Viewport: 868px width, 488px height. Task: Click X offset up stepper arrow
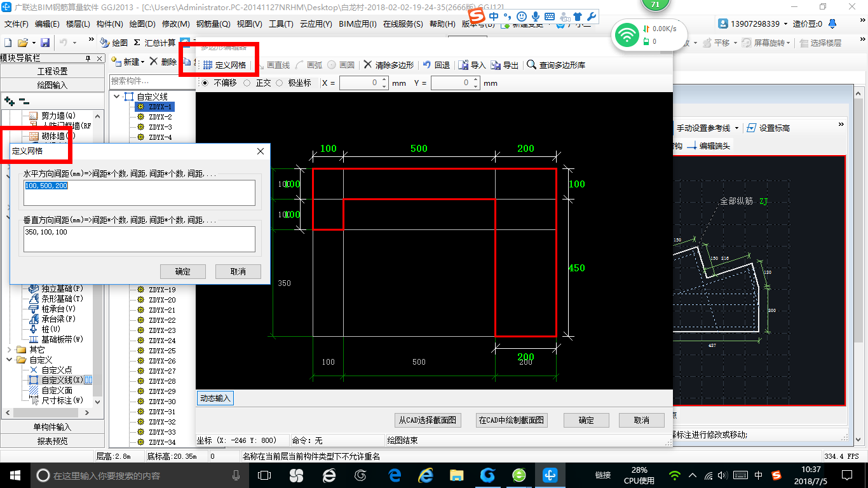click(384, 80)
